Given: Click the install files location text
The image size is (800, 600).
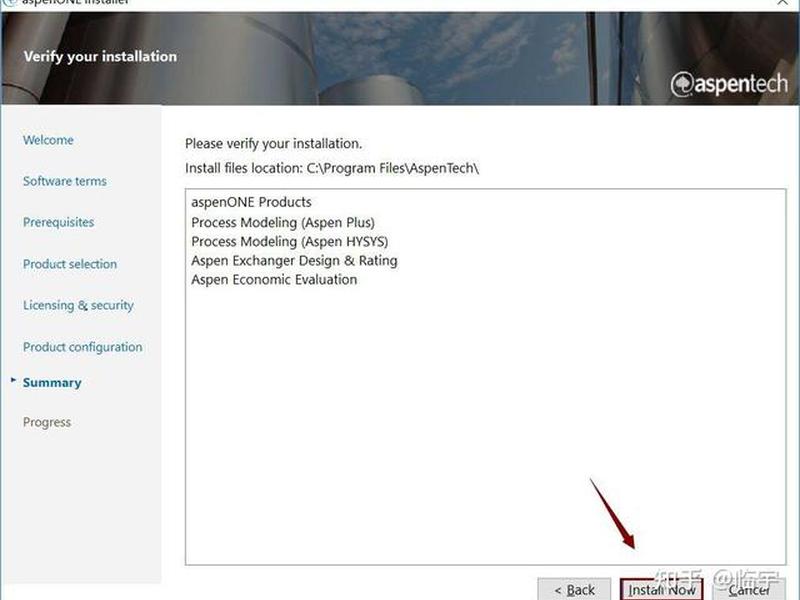Looking at the screenshot, I should 332,168.
